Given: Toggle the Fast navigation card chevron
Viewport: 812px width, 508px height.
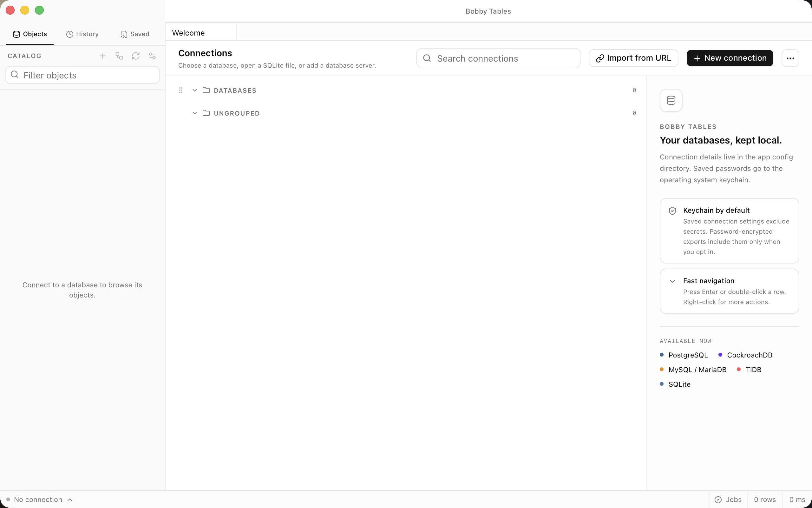Looking at the screenshot, I should (x=672, y=281).
